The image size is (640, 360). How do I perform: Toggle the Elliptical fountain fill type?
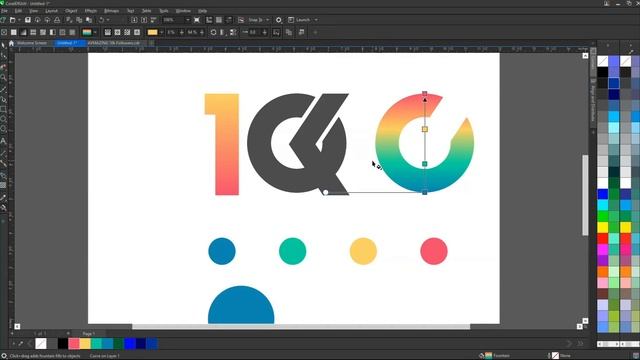pyautogui.click(x=118, y=32)
